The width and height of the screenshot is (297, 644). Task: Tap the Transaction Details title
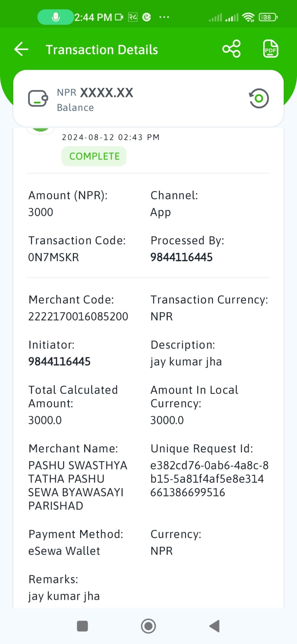[x=102, y=50]
